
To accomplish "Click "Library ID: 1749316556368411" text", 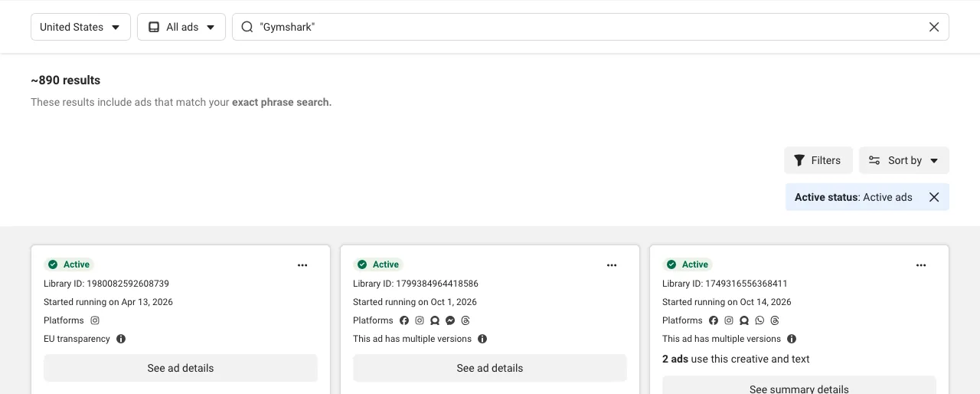I will [x=725, y=284].
